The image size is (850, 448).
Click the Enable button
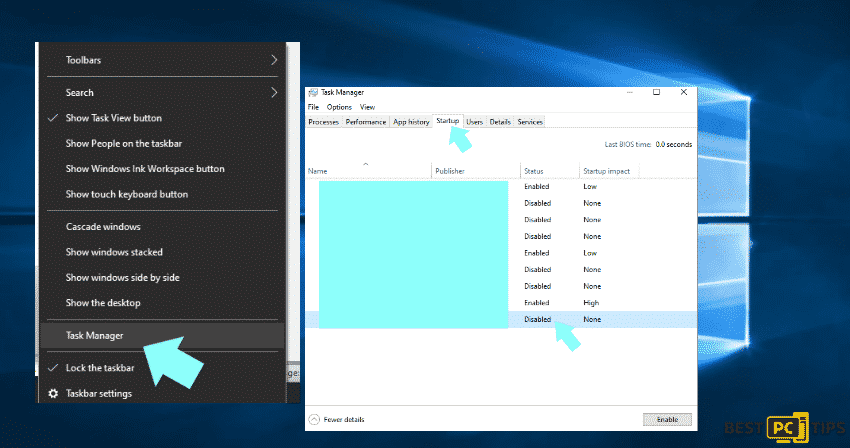(667, 419)
